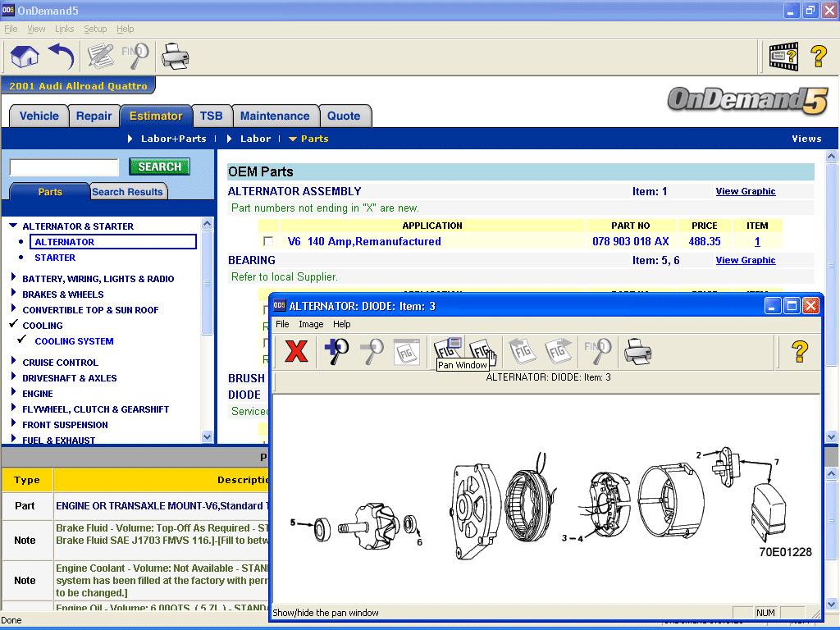840x630 pixels.
Task: Switch to the Repair tab
Action: point(94,116)
